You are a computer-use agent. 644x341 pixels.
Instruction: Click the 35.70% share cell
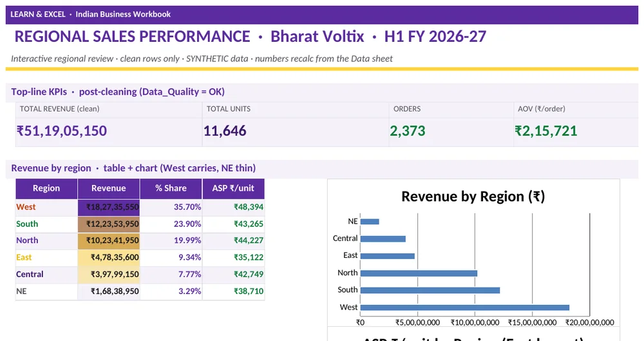tap(171, 208)
